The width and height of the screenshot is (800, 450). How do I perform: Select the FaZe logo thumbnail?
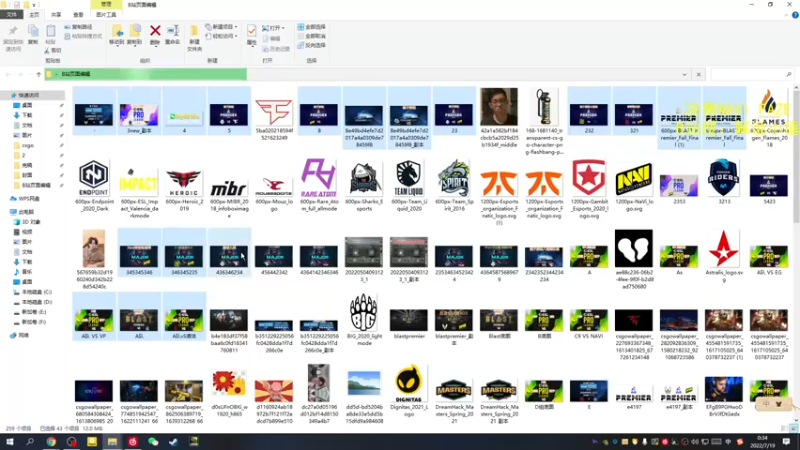click(x=274, y=114)
